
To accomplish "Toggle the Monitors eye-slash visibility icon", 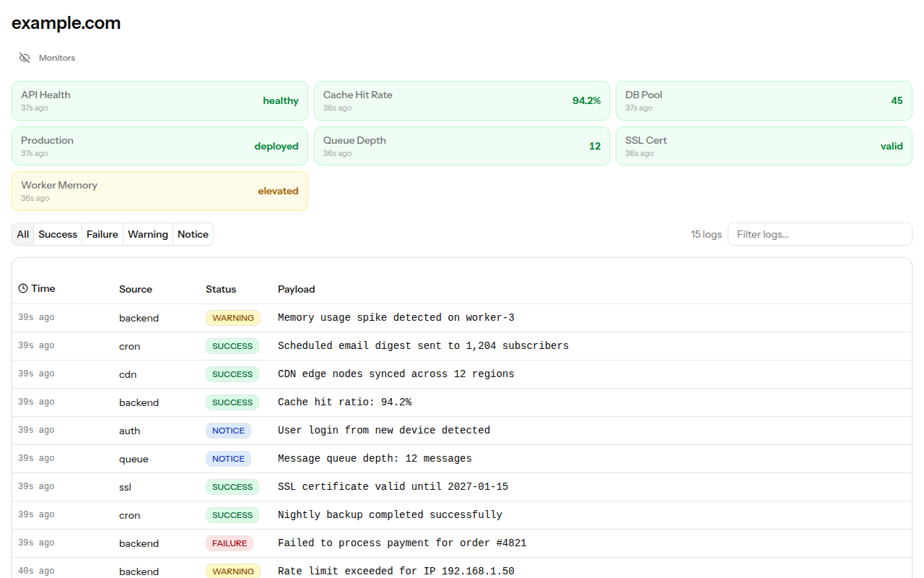I will (x=25, y=58).
